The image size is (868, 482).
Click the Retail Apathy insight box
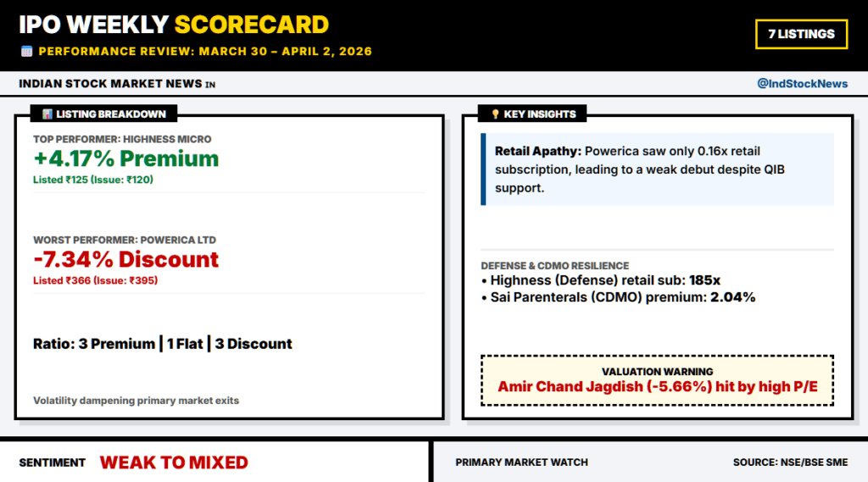[x=657, y=169]
